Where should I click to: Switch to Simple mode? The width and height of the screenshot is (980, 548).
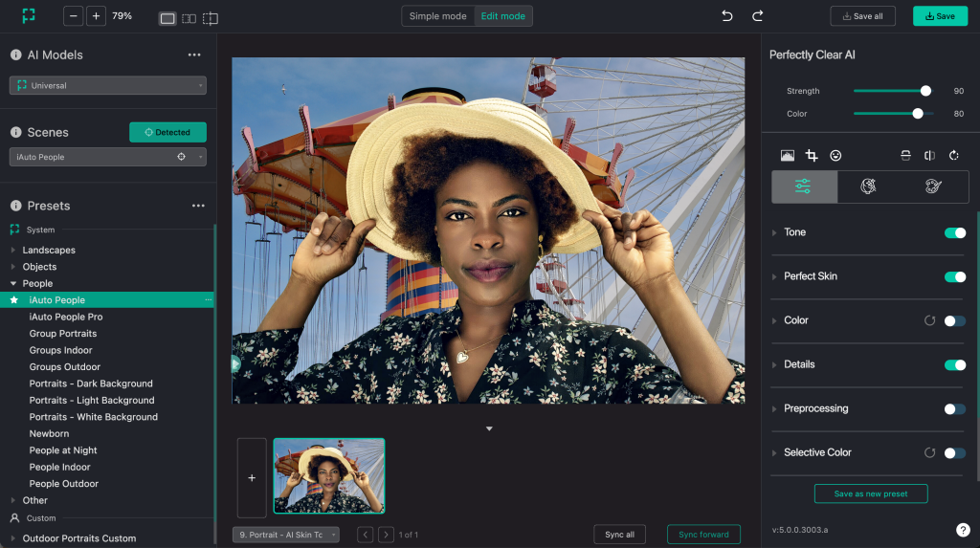coord(438,16)
